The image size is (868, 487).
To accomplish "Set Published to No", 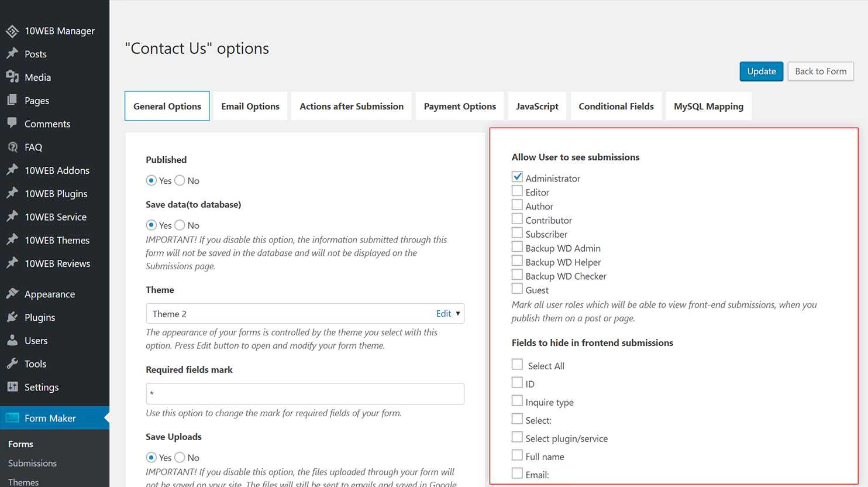I will coord(180,180).
